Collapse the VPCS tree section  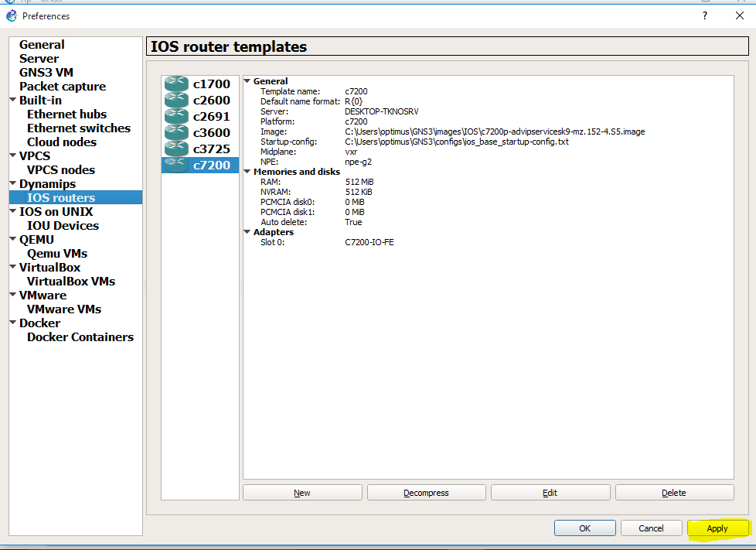point(13,155)
